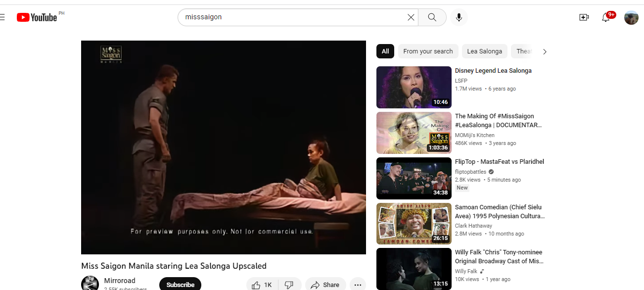
Task: Open the YouTube home logo
Action: coord(37,17)
